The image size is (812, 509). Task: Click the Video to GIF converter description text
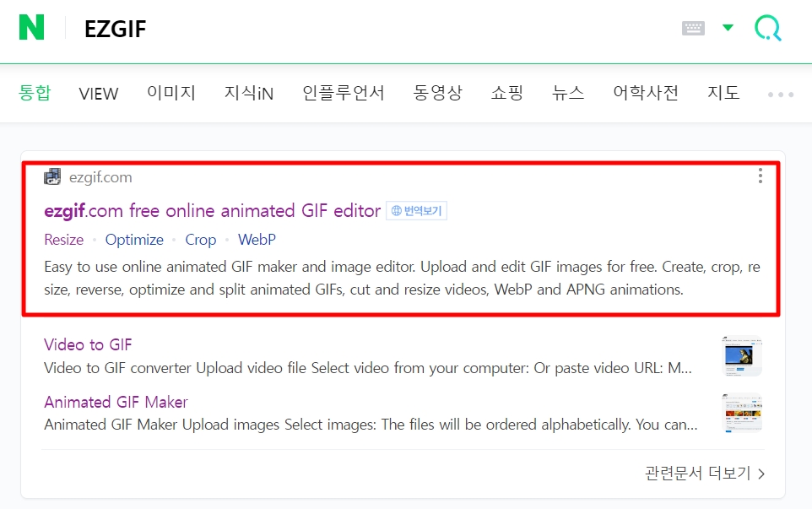(368, 368)
